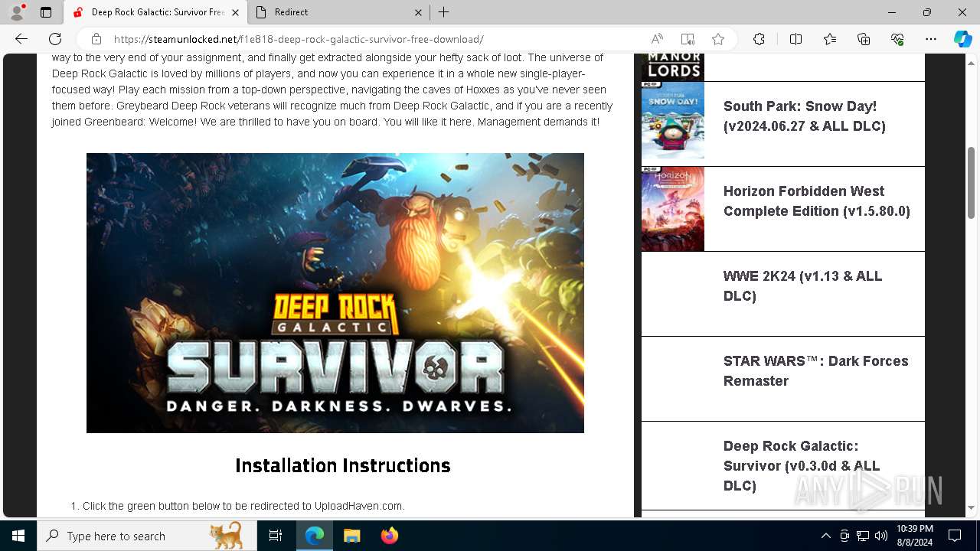Go back to previous page
Screen dimensions: 980x551
[x=21, y=39]
